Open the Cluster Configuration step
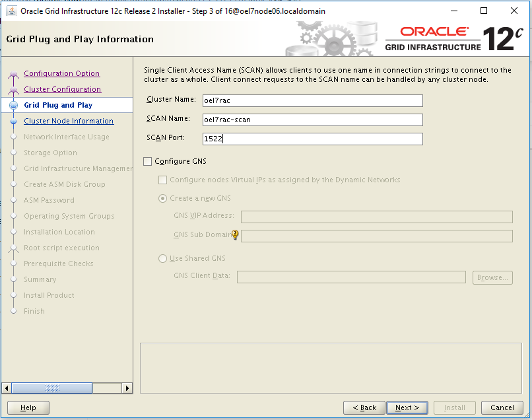 [x=62, y=90]
